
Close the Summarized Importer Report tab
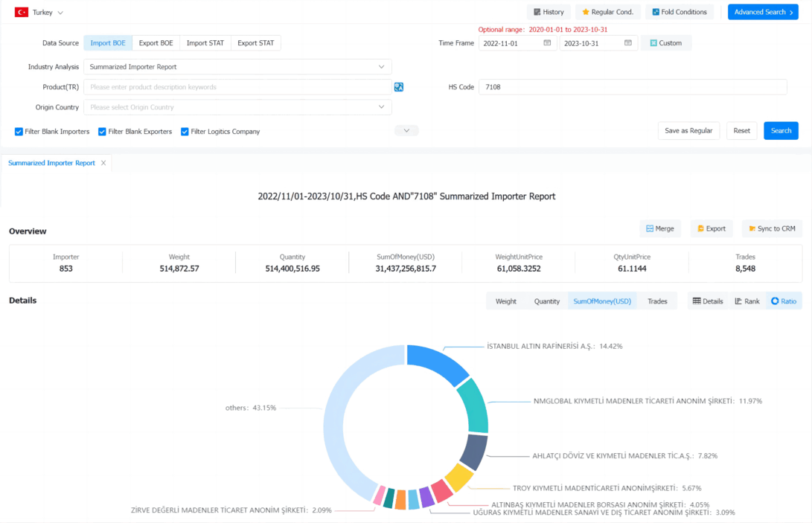click(x=103, y=163)
